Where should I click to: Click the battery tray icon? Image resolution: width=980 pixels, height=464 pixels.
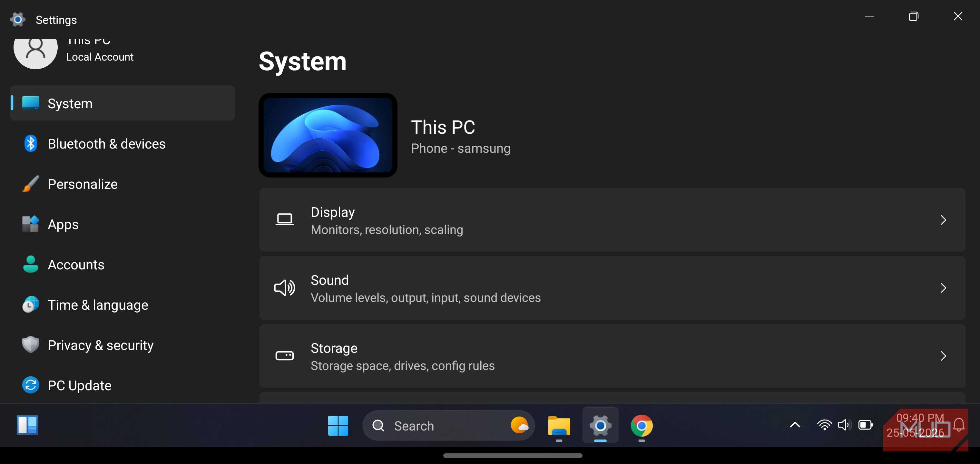pyautogui.click(x=866, y=425)
